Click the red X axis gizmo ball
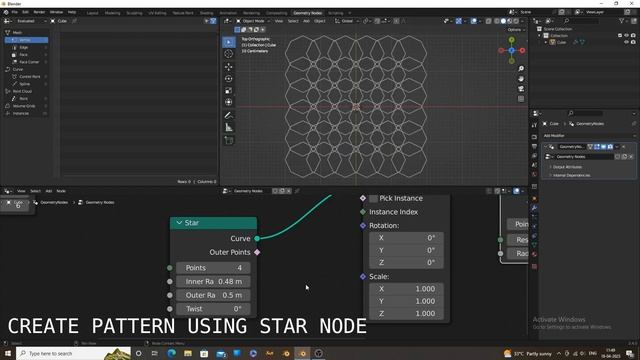The width and height of the screenshot is (640, 360). pos(522,51)
